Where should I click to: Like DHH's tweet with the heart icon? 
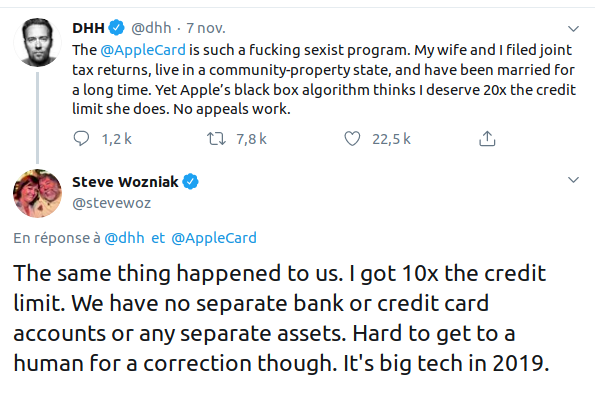352,139
